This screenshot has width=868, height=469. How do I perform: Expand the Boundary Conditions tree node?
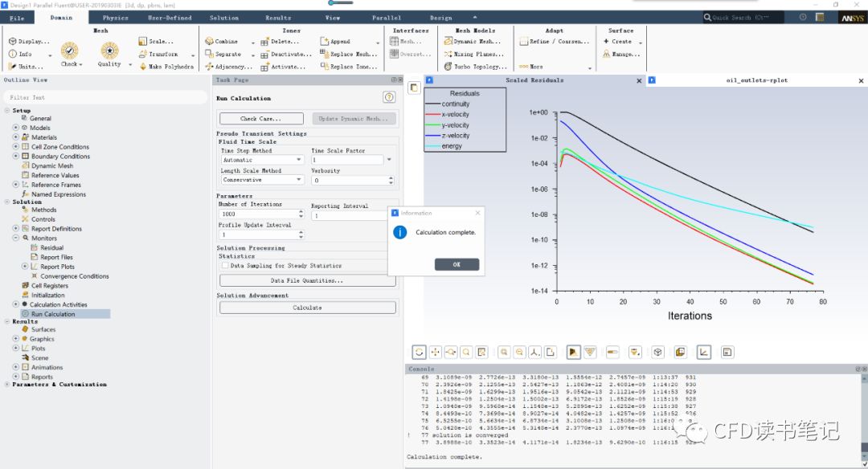pyautogui.click(x=15, y=156)
